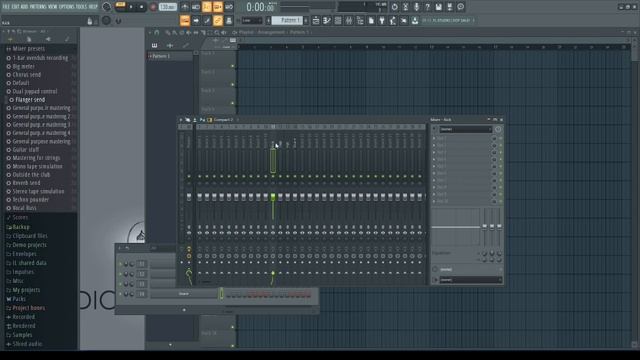Toggle wait for input to start playing
Viewport: 640px width, 360px height.
pyautogui.click(x=196, y=7)
